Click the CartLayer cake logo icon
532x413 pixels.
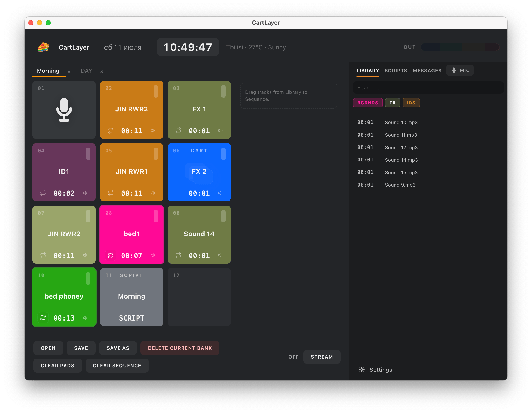tap(43, 47)
